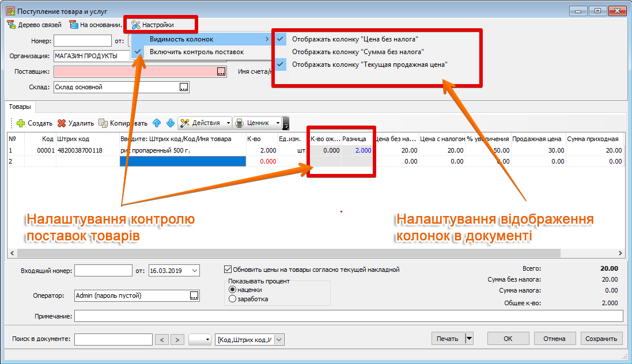The image size is (632, 364).
Task: Click the window title document icon
Action: 10,11
